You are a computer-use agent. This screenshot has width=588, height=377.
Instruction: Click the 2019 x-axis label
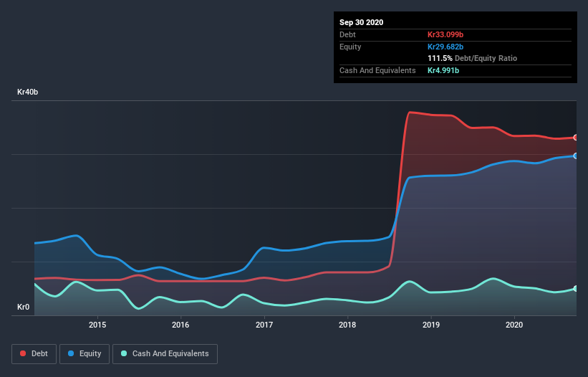pyautogui.click(x=431, y=325)
